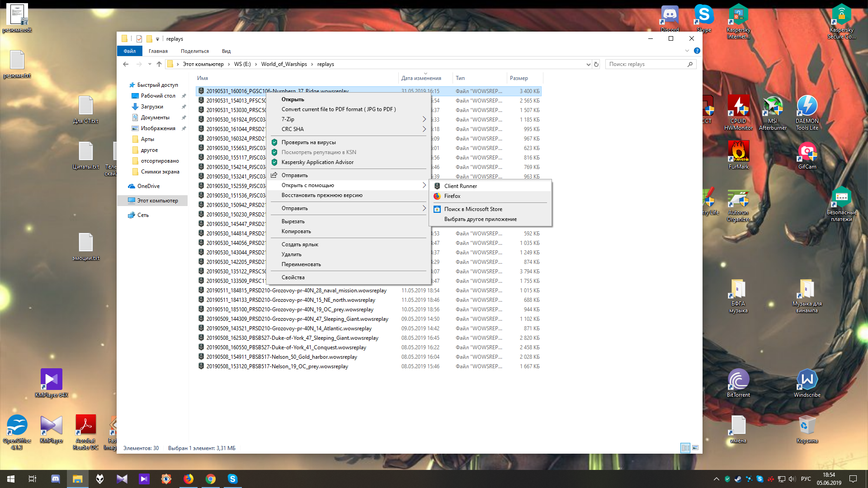Click РУС language indicator in tray
The width and height of the screenshot is (868, 488).
[x=806, y=479]
